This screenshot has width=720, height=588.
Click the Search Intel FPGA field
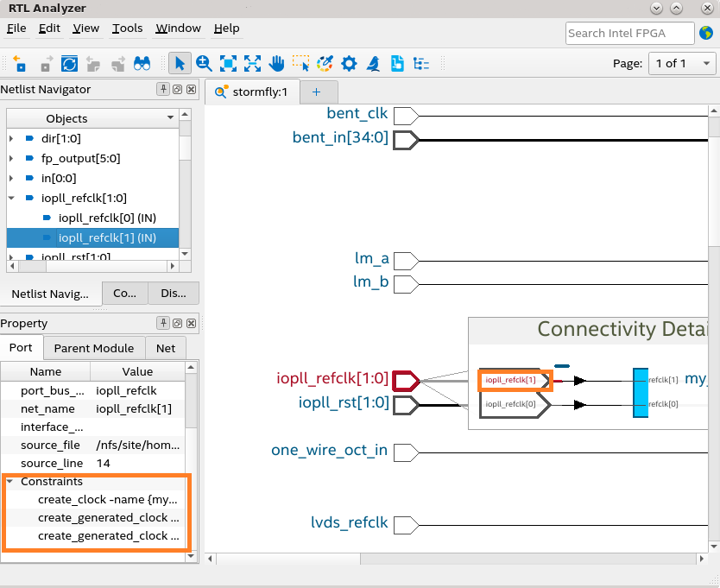click(629, 33)
